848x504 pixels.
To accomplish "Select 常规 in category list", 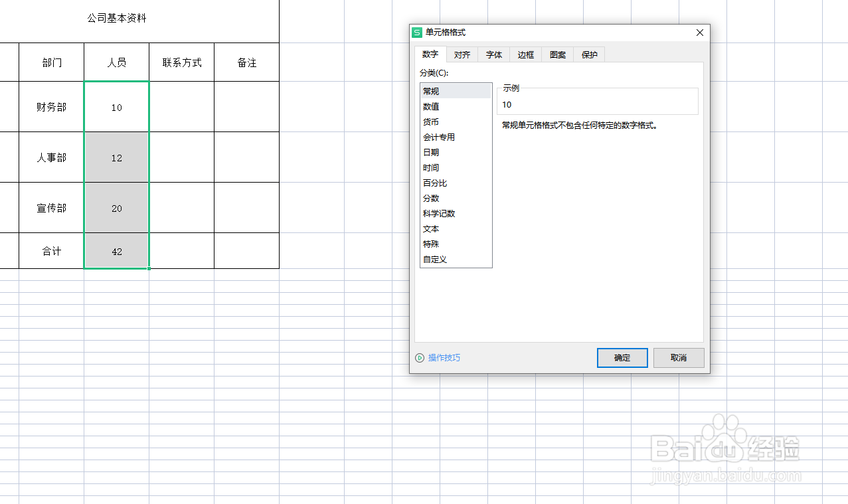I will tap(456, 91).
